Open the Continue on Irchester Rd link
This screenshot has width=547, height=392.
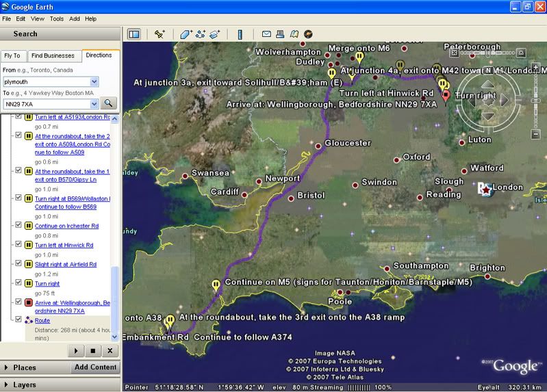(66, 226)
